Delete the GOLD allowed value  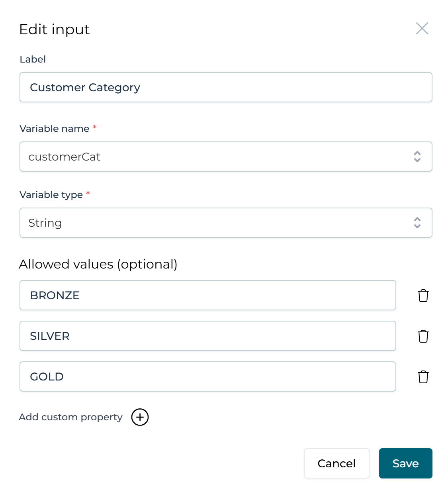(423, 376)
